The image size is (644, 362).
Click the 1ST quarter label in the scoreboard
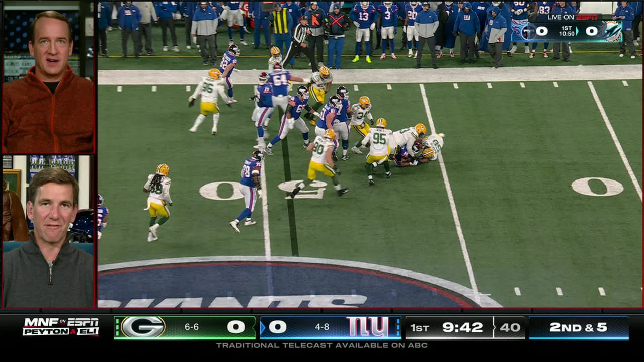click(419, 328)
